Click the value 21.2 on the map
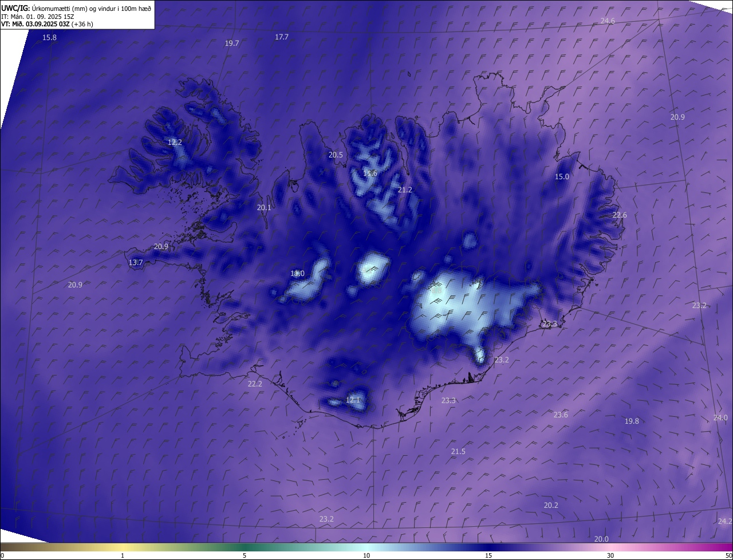 coord(405,190)
